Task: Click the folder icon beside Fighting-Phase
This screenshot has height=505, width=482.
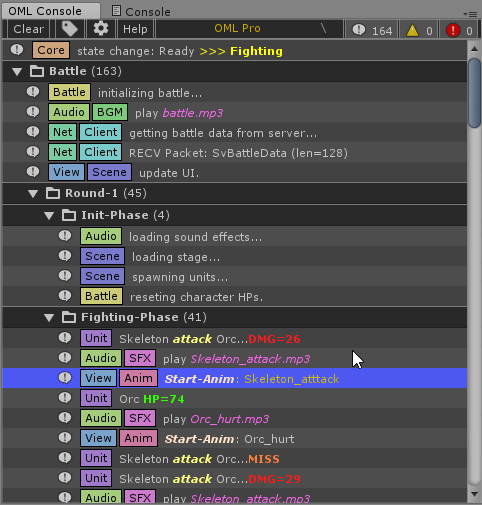Action: pyautogui.click(x=69, y=317)
